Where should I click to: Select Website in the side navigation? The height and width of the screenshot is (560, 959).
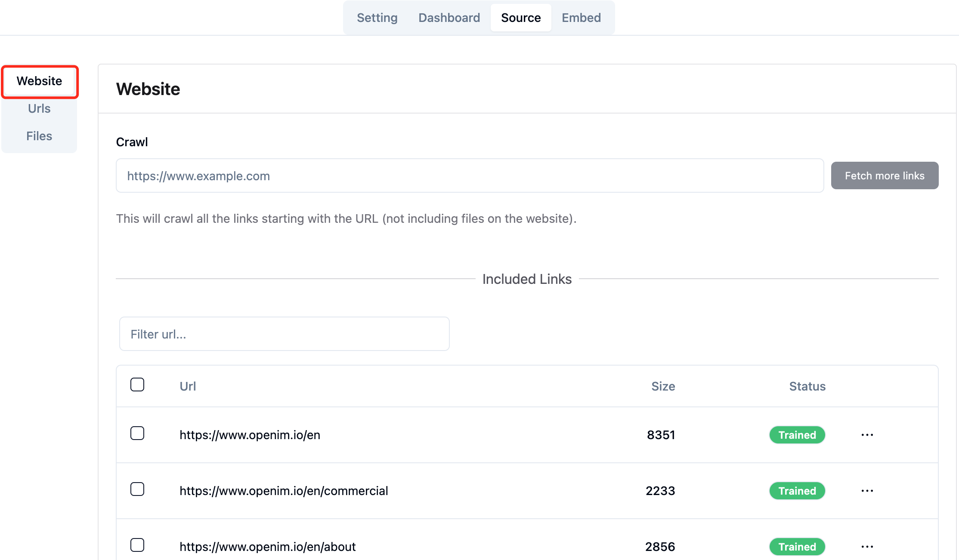pyautogui.click(x=39, y=81)
